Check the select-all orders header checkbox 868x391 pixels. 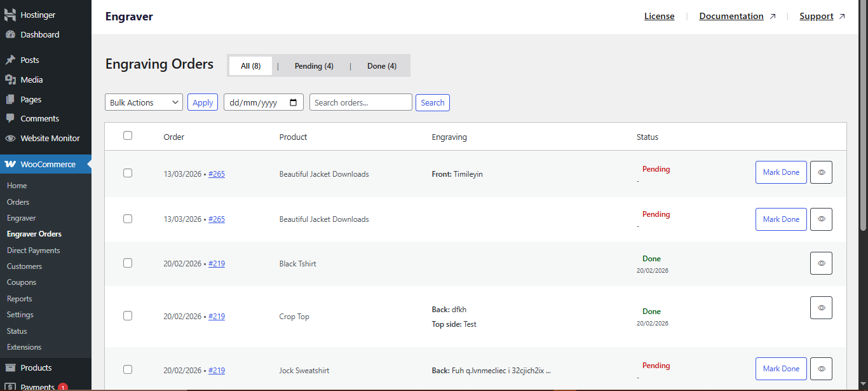point(128,135)
